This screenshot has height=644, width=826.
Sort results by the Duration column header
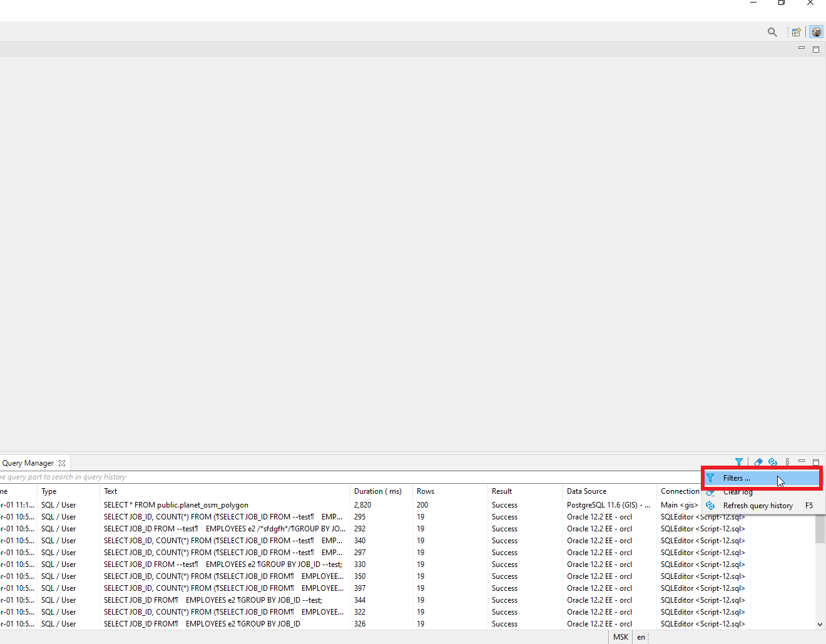tap(378, 491)
